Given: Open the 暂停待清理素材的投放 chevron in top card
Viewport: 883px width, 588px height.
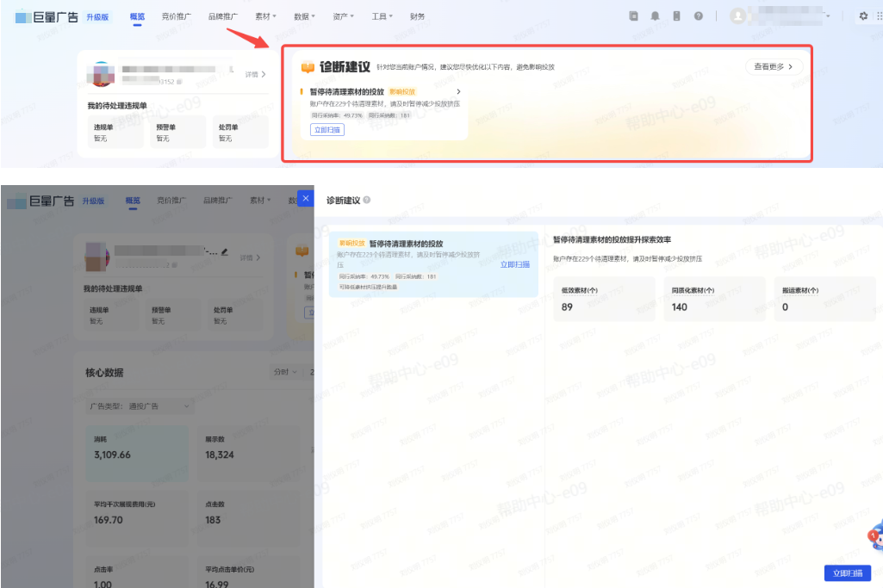Looking at the screenshot, I should 458,91.
